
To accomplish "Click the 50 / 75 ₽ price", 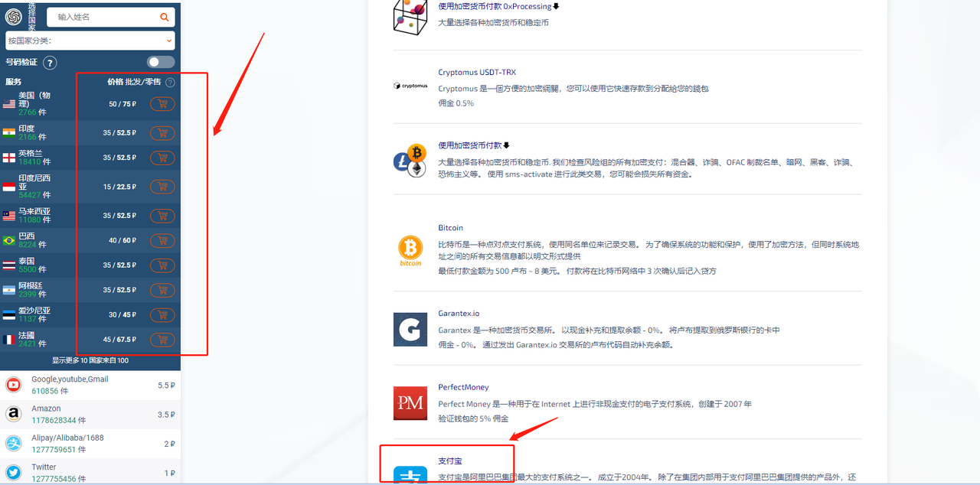I will click(122, 104).
